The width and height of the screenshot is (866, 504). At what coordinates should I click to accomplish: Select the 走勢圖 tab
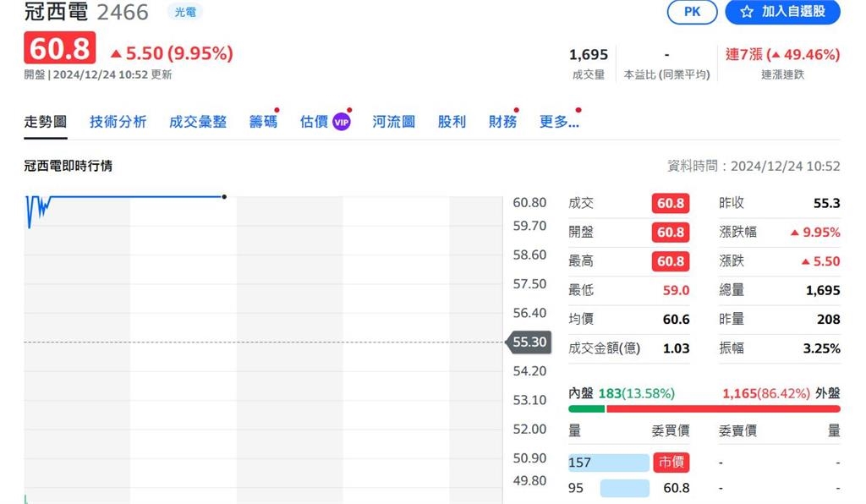click(45, 122)
